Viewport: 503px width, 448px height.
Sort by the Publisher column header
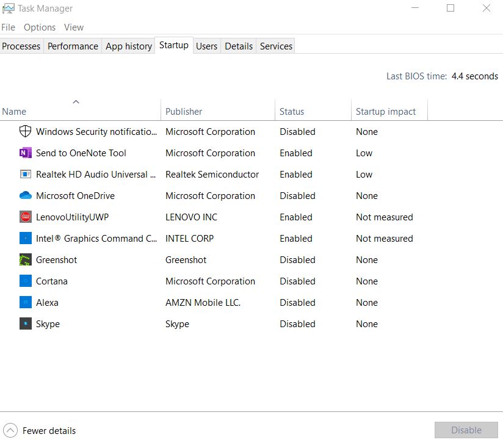[x=218, y=110]
